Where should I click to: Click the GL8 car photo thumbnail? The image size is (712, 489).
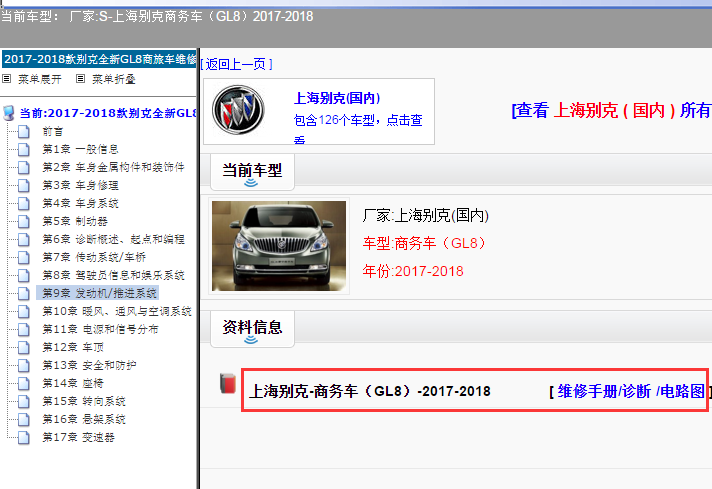tap(279, 246)
